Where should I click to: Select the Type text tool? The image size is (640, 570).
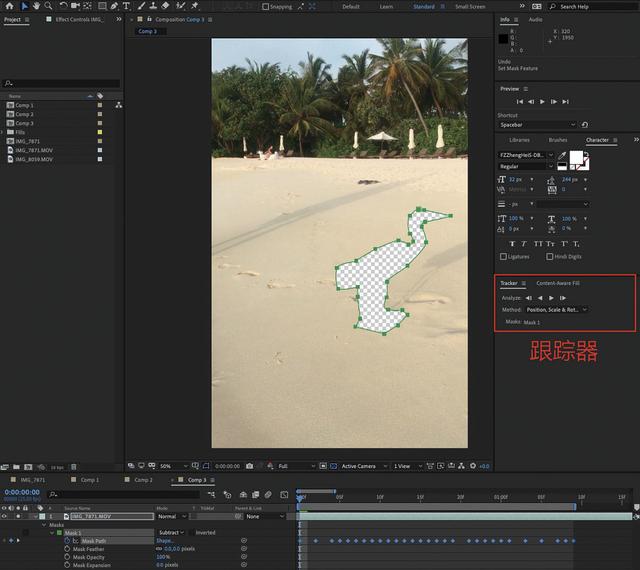click(x=126, y=6)
